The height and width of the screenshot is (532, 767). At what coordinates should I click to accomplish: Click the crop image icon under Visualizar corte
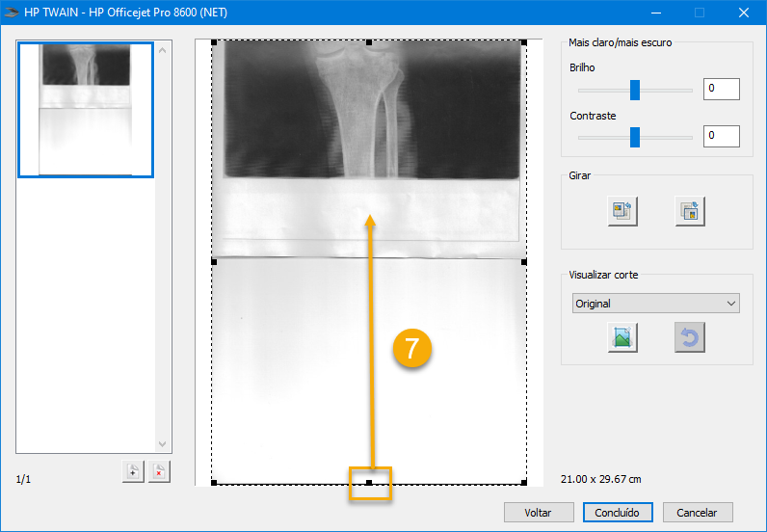[622, 337]
